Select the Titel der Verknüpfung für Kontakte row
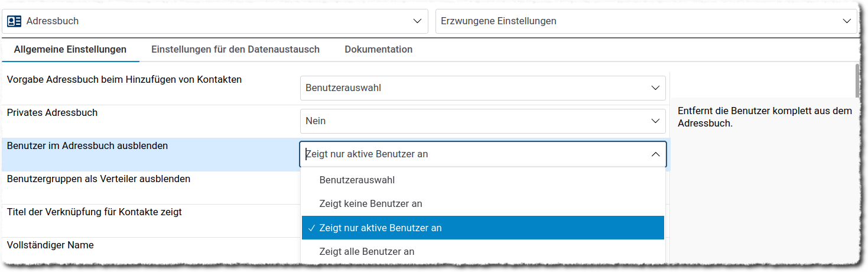The height and width of the screenshot is (272, 868). click(95, 212)
